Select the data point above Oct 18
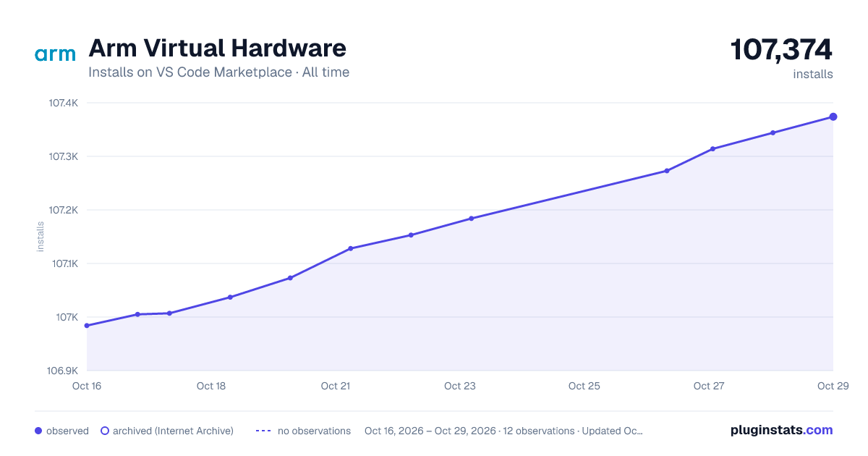Image resolution: width=868 pixels, height=456 pixels. pyautogui.click(x=230, y=297)
